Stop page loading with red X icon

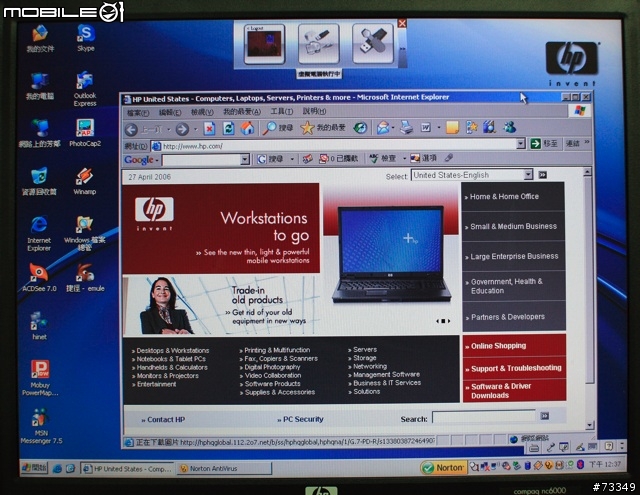pos(209,129)
